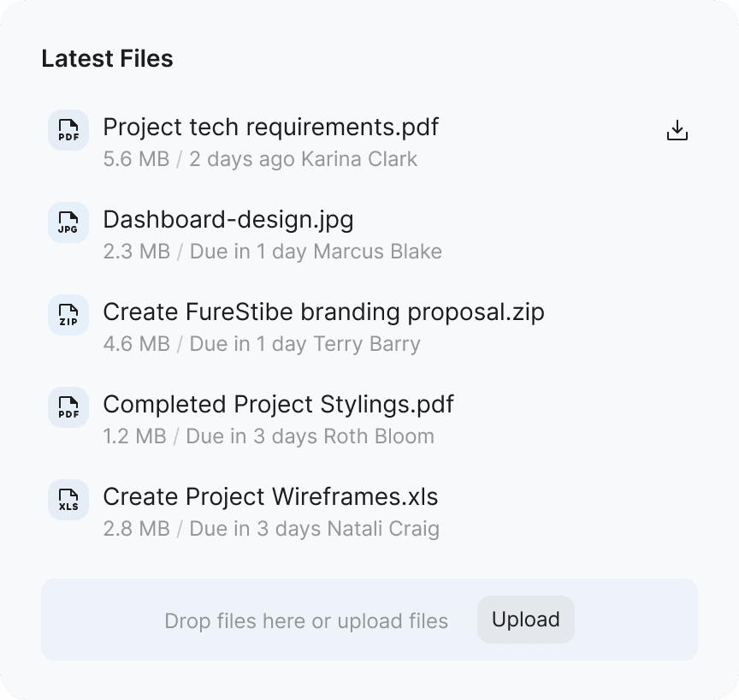The image size is (739, 700).
Task: Select the JPG file icon for Dashboard-design
Action: [68, 222]
